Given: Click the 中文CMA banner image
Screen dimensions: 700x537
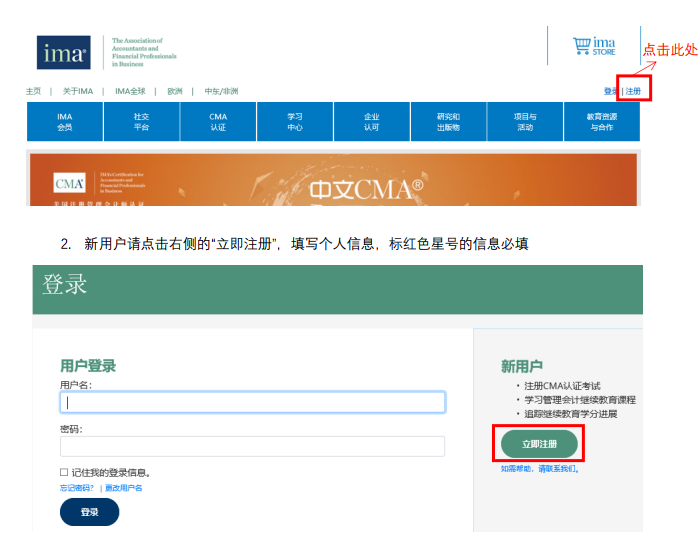Looking at the screenshot, I should 333,179.
